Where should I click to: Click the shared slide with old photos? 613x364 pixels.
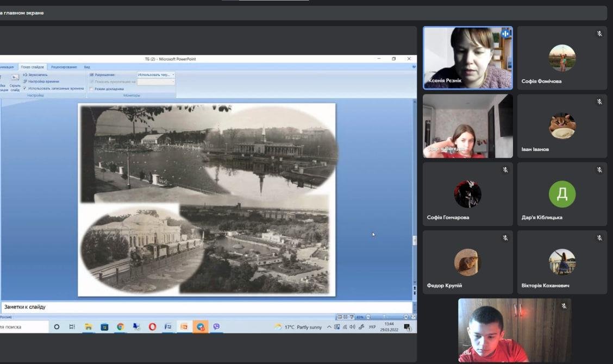coord(207,199)
